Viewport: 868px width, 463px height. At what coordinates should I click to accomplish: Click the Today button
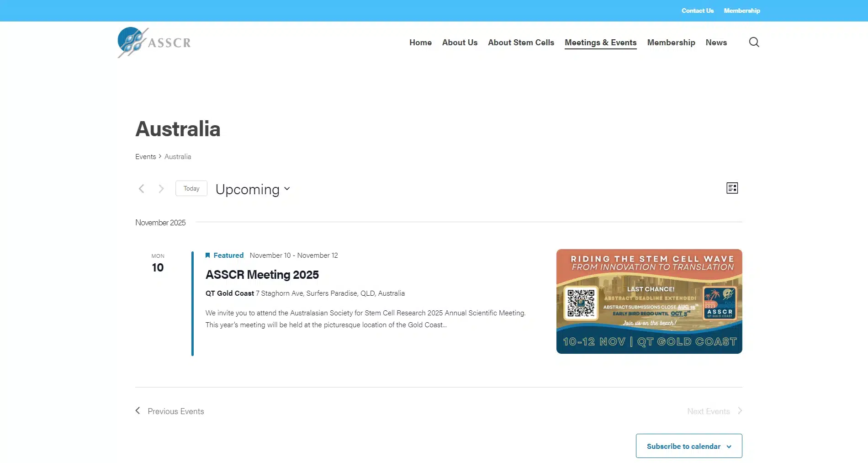click(x=191, y=188)
